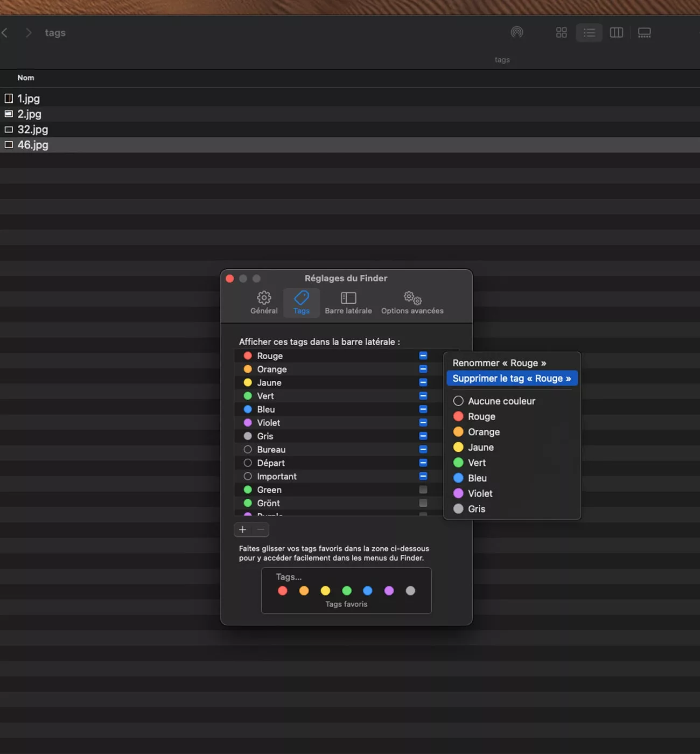
Task: Select Violet color in context menu
Action: click(512, 493)
